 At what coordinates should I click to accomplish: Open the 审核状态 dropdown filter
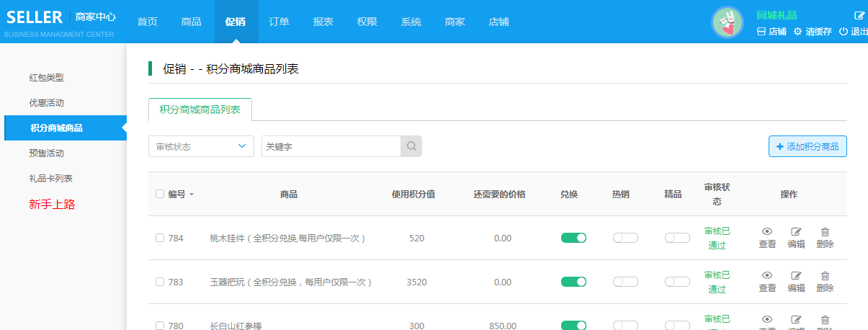[x=201, y=146]
